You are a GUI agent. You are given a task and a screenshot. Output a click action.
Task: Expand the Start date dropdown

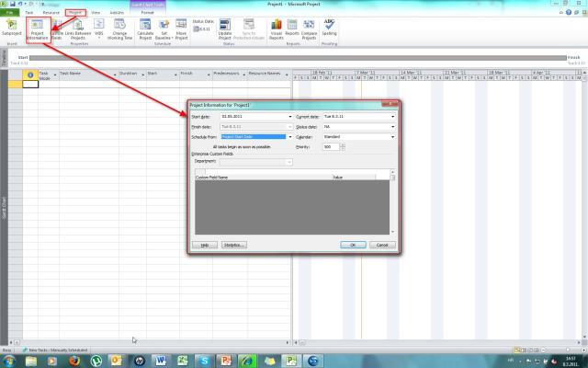289,117
